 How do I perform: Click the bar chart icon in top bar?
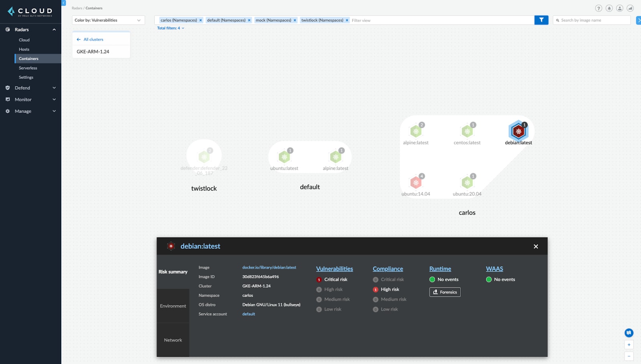coord(630,8)
